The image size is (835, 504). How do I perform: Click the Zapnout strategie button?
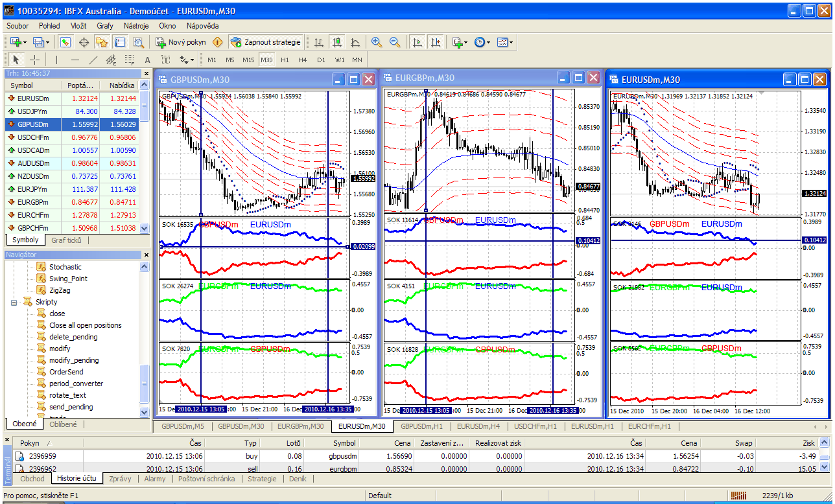click(266, 42)
